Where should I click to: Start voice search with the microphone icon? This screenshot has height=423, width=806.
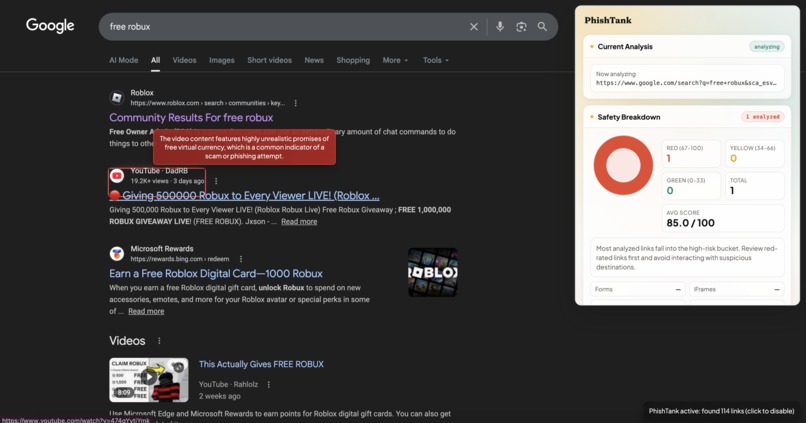pyautogui.click(x=500, y=27)
